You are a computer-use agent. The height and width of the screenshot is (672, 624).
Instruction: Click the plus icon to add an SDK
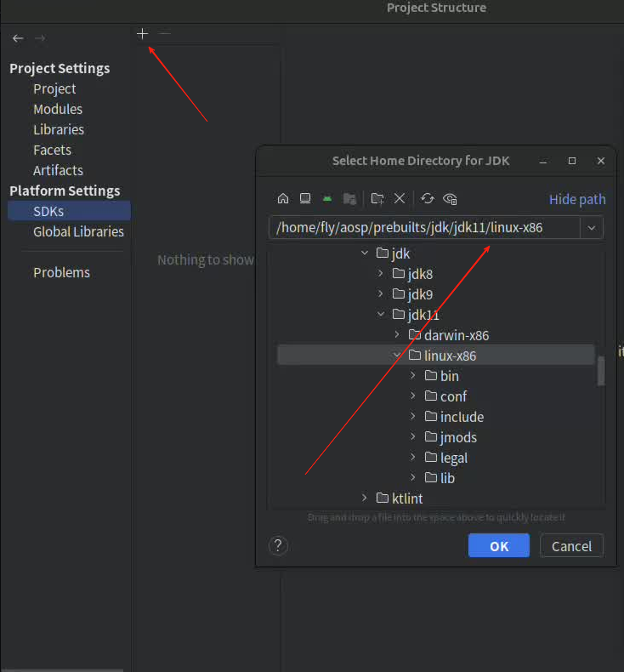[x=142, y=33]
